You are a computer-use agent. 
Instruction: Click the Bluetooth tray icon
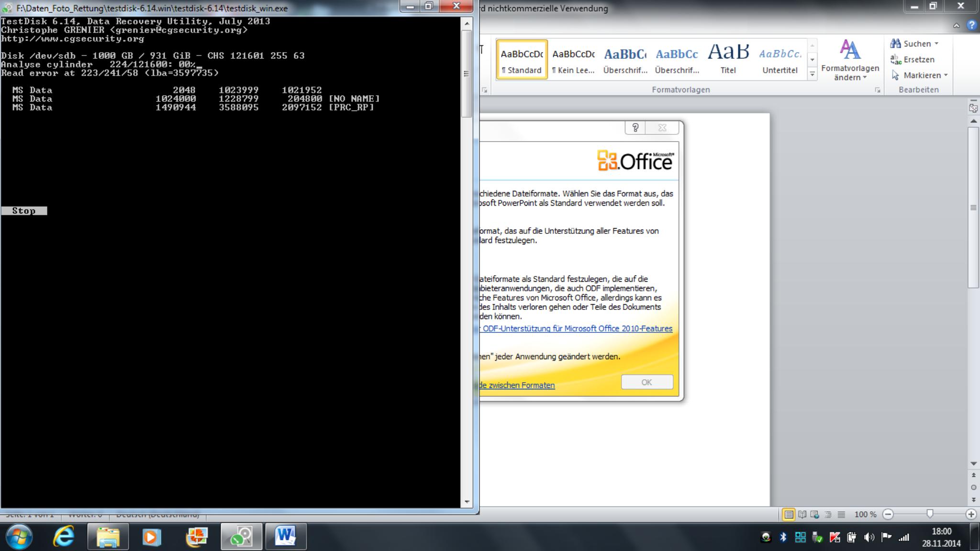[x=783, y=537]
